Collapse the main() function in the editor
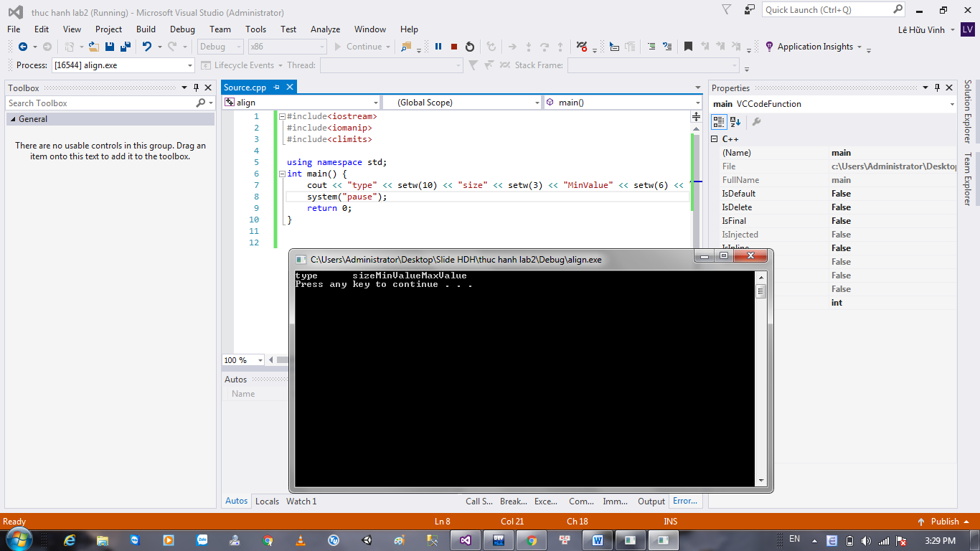This screenshot has width=980, height=551. (281, 174)
